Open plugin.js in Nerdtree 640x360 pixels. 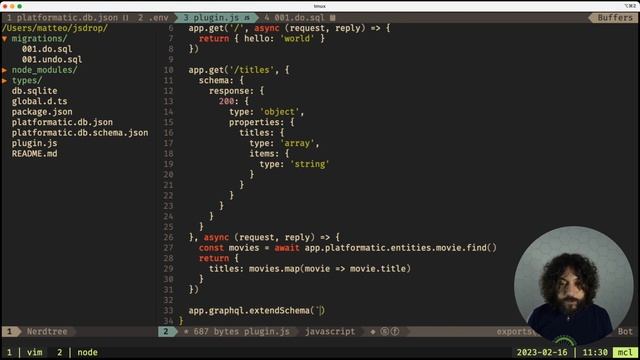34,143
